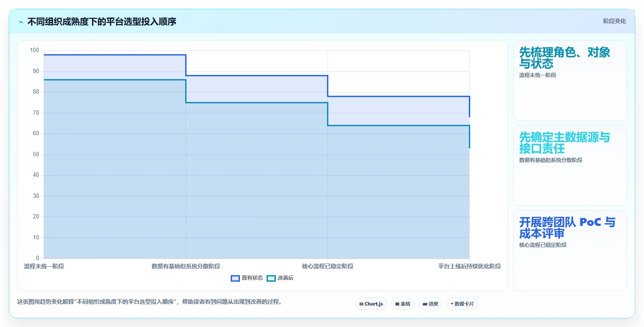This screenshot has width=644, height=327.
Task: Click the y-axis value 90
Action: (36, 71)
